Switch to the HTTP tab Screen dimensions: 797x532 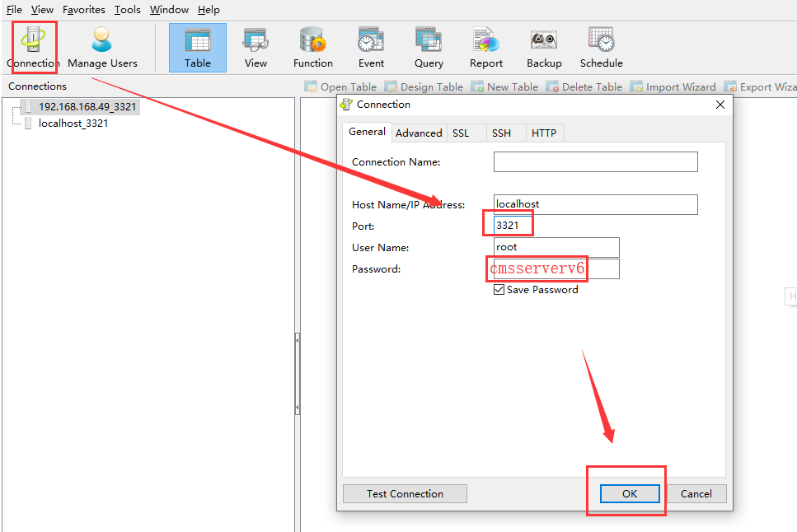pos(544,133)
